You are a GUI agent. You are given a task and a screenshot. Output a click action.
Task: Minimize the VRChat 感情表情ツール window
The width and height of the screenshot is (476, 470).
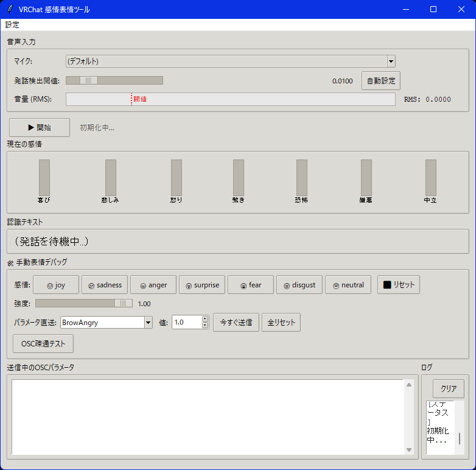[x=405, y=9]
